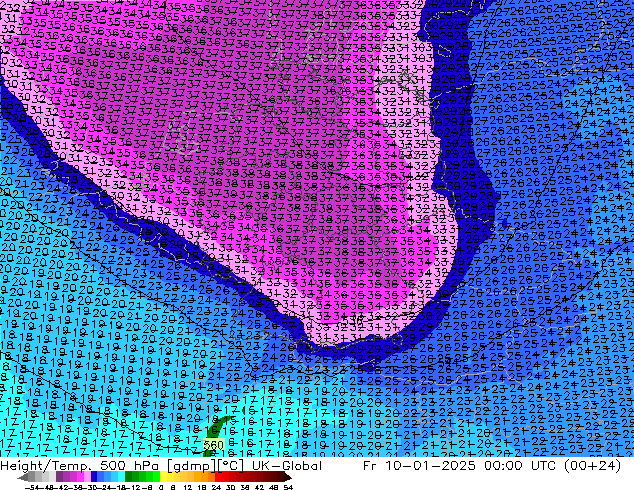Click the yellow segment of the color scale
634x490 pixels.
tap(163, 476)
